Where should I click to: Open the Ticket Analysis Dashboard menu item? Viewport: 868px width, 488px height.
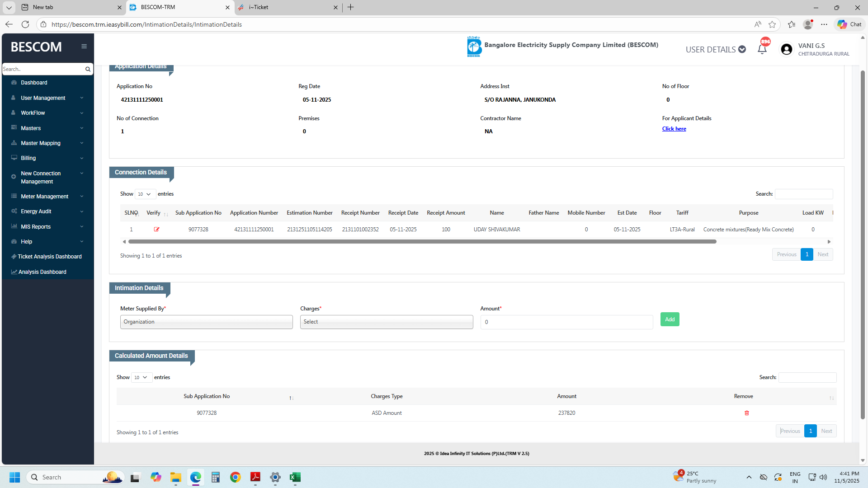coord(49,257)
